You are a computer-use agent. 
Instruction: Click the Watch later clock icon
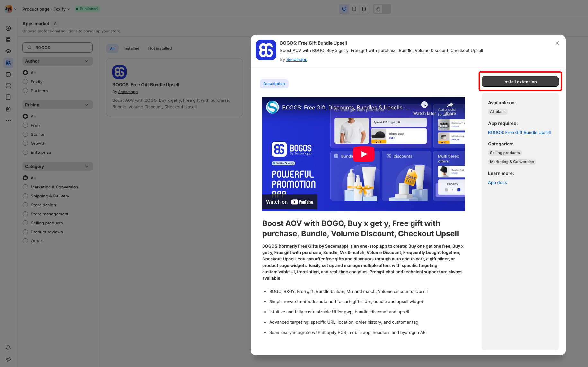[424, 105]
